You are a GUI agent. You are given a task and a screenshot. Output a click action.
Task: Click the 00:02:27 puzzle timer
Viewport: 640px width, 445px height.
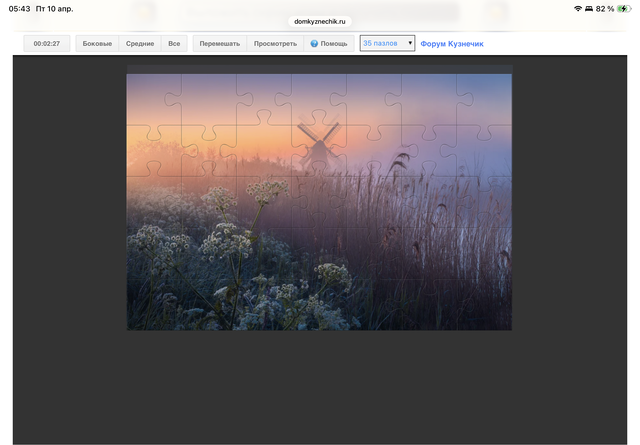47,44
